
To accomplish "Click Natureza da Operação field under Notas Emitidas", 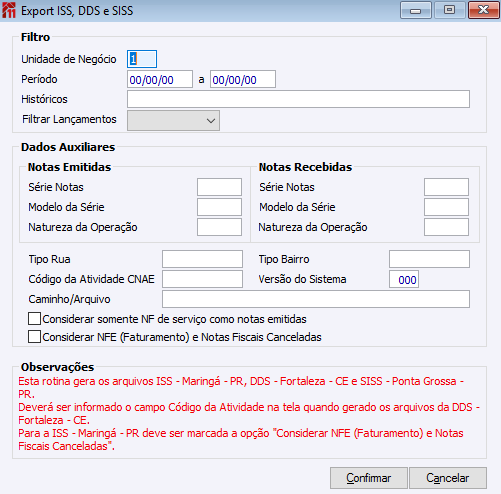I will coord(219,227).
